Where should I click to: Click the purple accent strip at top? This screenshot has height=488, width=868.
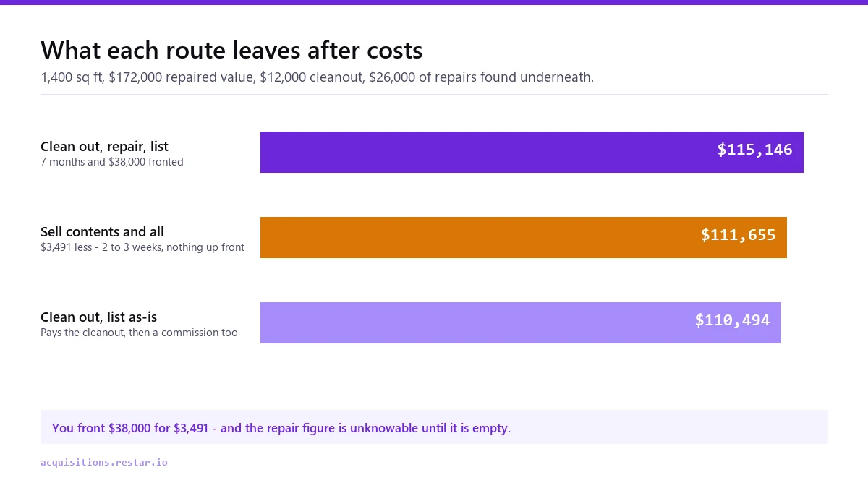point(434,2)
